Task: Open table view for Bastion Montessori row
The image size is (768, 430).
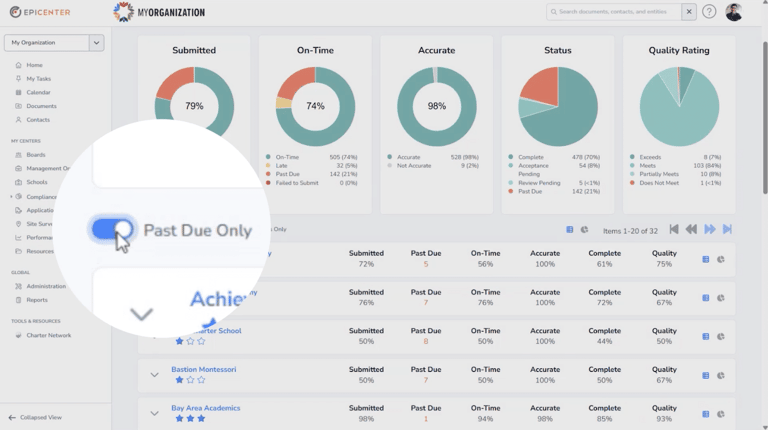Action: tap(706, 376)
